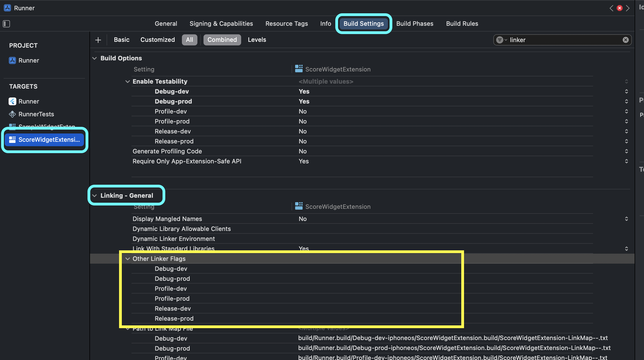The image size is (644, 360).
Task: Collapse the Linking - General section
Action: click(94, 196)
